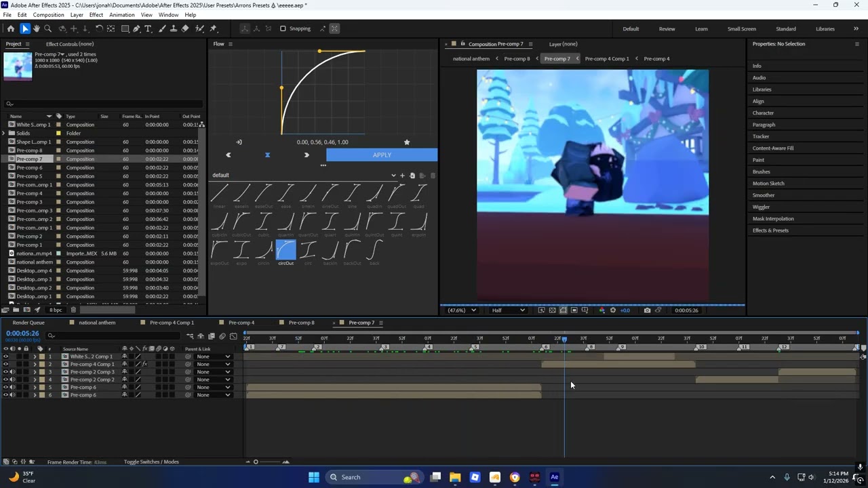This screenshot has width=868, height=488.
Task: Open the Animation menu
Action: (122, 15)
